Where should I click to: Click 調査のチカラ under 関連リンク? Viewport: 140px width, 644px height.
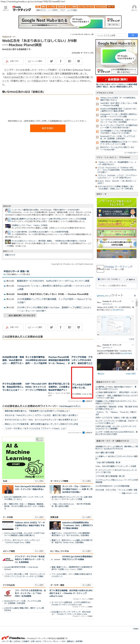click(10, 255)
